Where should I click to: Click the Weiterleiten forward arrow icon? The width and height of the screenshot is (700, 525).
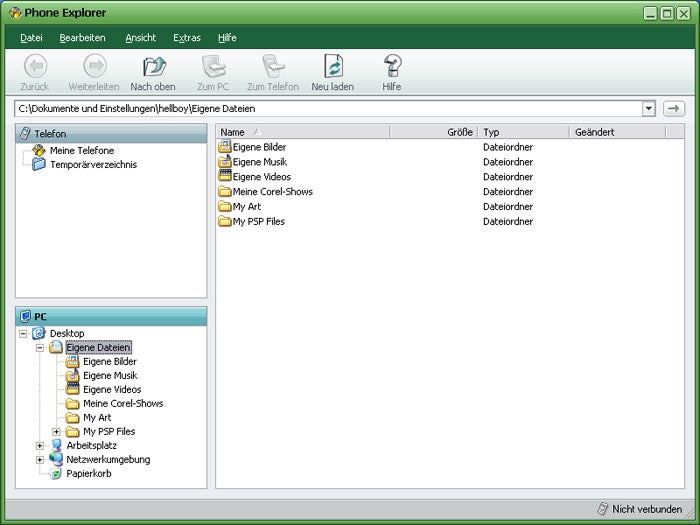pyautogui.click(x=95, y=66)
